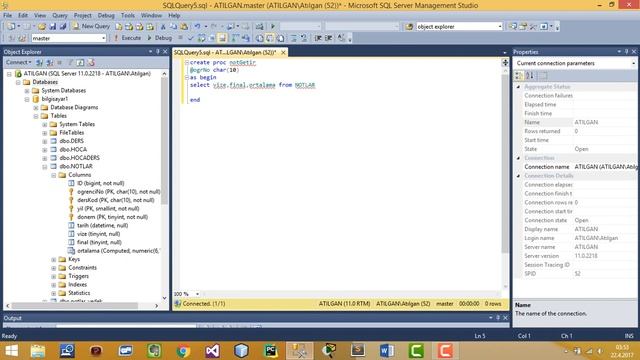Image resolution: width=640 pixels, height=360 pixels.
Task: Click the Increase Indent icon
Action: (328, 38)
